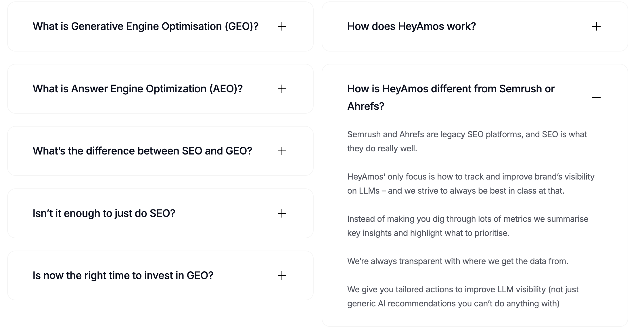644x332 pixels.
Task: Click plus icon beside "How does HeyAmos work?"
Action: (x=596, y=26)
